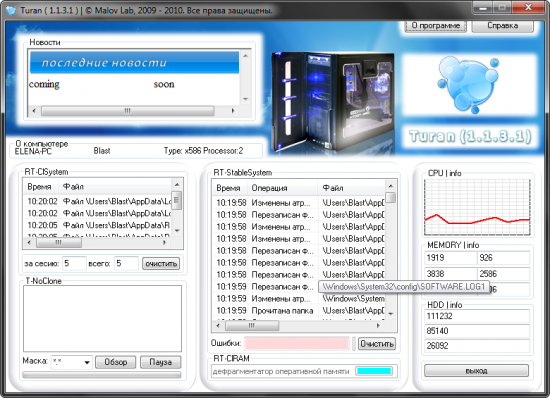Click the 'Пауза' pause button
The image size is (550, 398).
pos(161,362)
